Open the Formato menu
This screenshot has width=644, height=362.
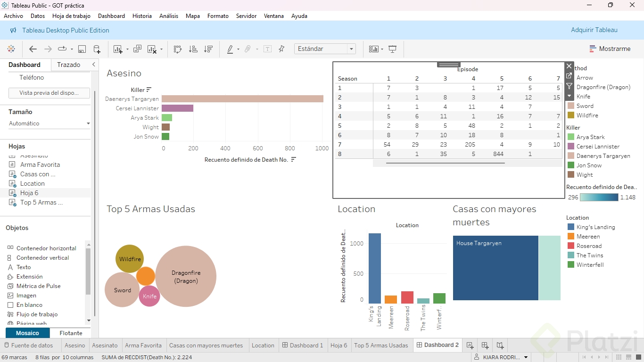pos(218,16)
